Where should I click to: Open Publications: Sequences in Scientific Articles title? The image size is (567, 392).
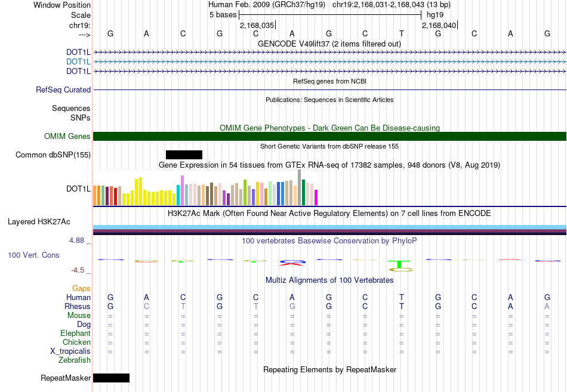pos(329,100)
